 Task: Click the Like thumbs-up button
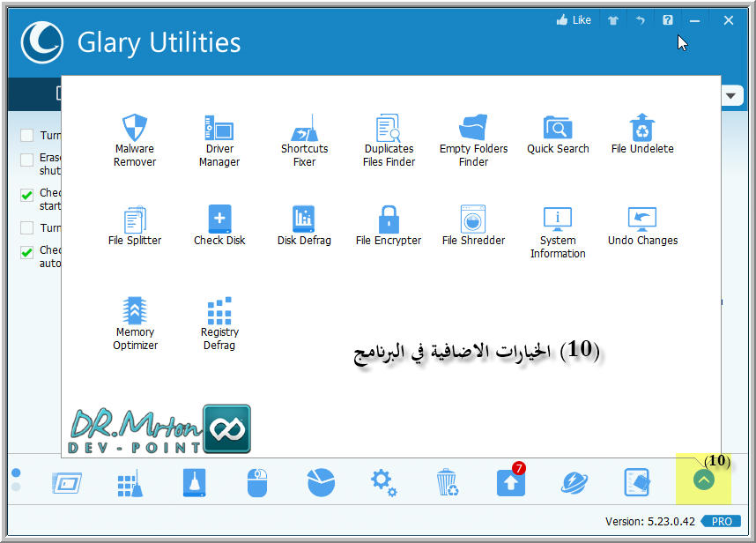574,19
